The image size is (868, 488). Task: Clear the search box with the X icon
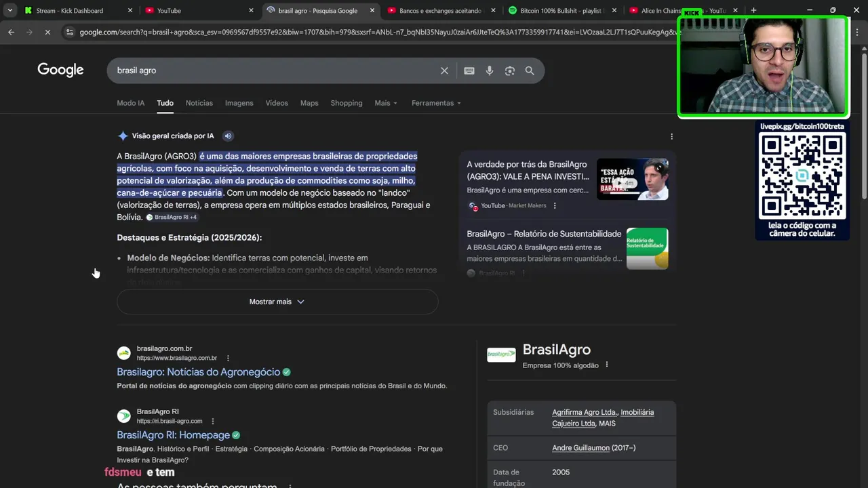click(444, 70)
